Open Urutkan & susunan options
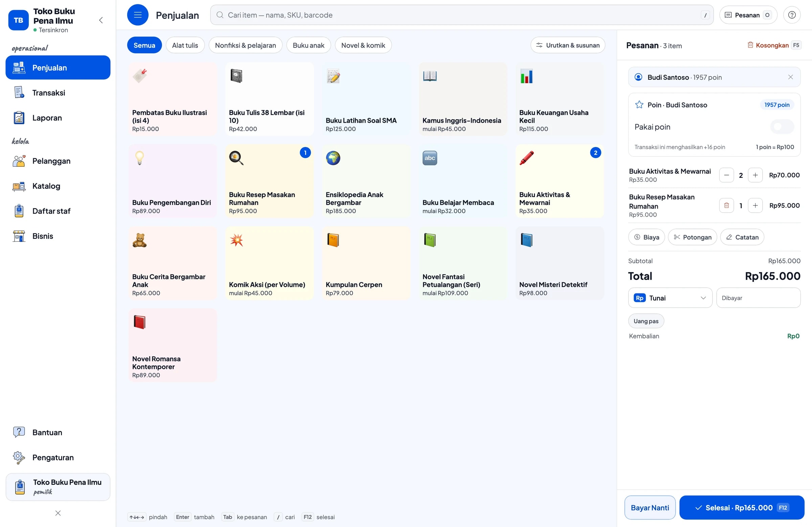The height and width of the screenshot is (527, 812). pos(567,45)
